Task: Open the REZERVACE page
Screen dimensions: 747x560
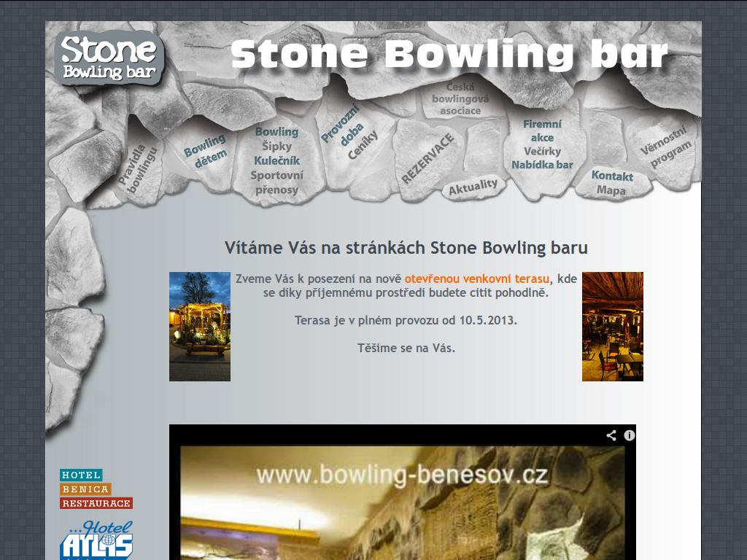Action: tap(427, 158)
